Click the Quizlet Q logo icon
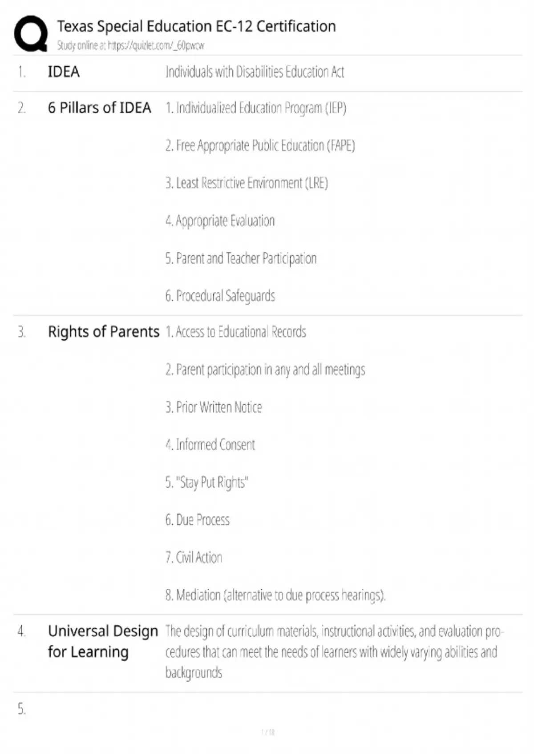534x756 pixels. pyautogui.click(x=31, y=34)
